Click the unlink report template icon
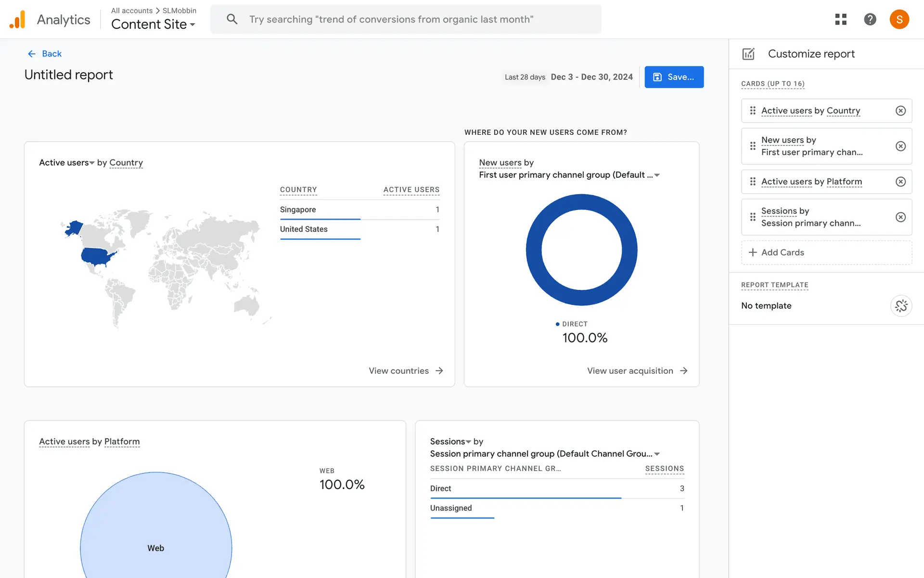This screenshot has width=924, height=578. pos(901,306)
